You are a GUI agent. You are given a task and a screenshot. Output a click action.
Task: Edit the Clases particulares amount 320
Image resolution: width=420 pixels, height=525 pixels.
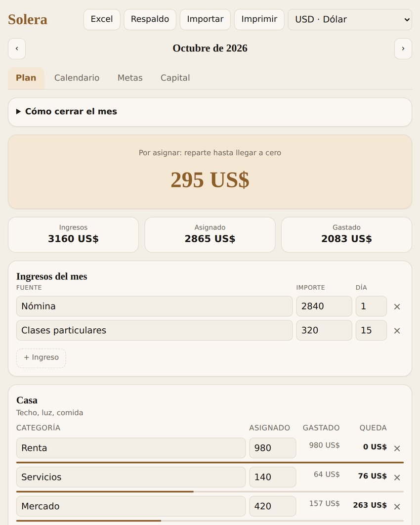[x=324, y=330]
